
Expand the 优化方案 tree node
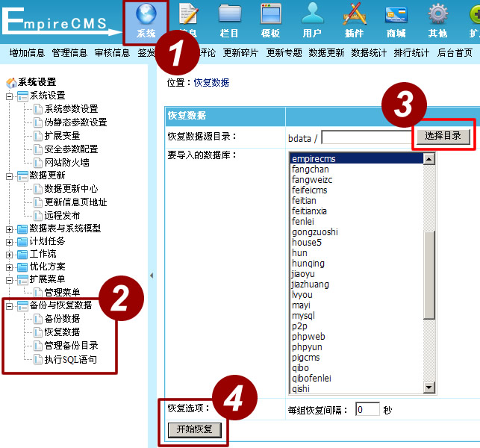tap(10, 267)
